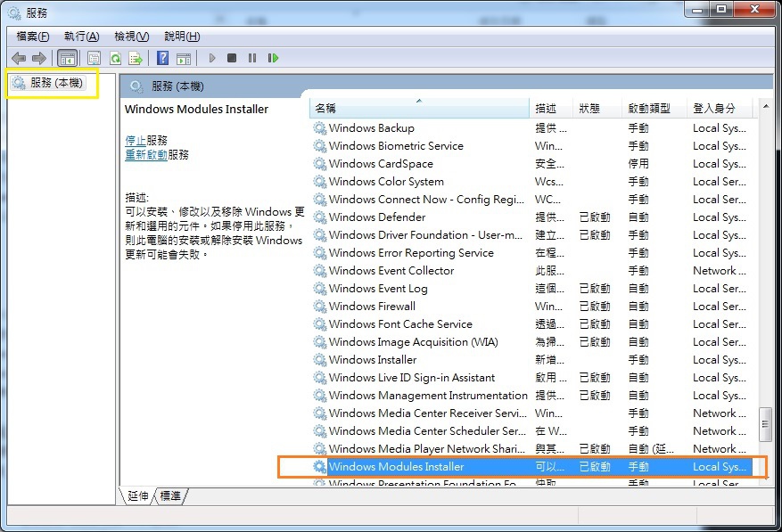Open the Help toolbar icon
Screen dimensions: 782x532
(x=162, y=58)
